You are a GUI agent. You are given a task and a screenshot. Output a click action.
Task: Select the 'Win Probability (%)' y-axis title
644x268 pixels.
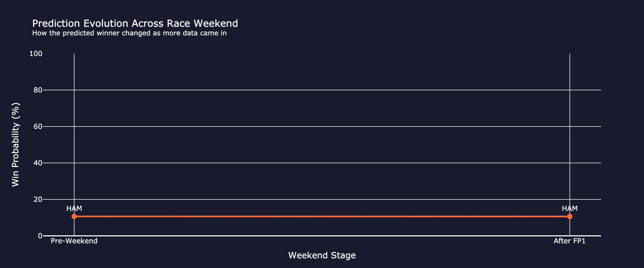(x=16, y=145)
